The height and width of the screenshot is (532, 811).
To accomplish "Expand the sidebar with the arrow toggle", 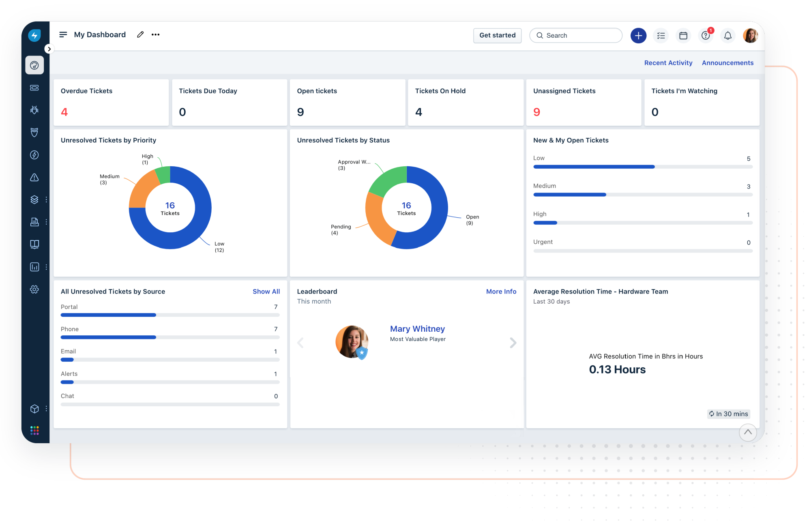I will tap(49, 49).
